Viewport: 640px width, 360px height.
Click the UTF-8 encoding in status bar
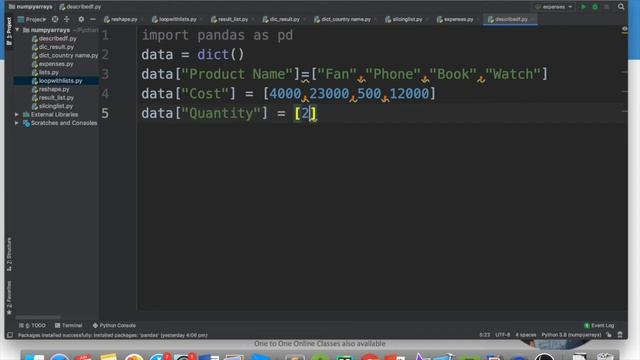coord(502,335)
